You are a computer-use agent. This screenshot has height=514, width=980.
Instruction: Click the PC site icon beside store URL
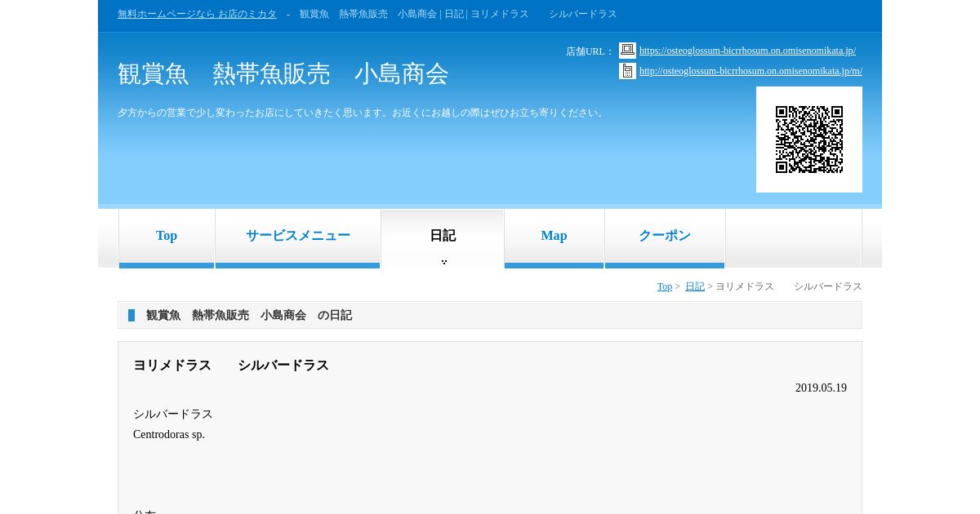coord(627,51)
